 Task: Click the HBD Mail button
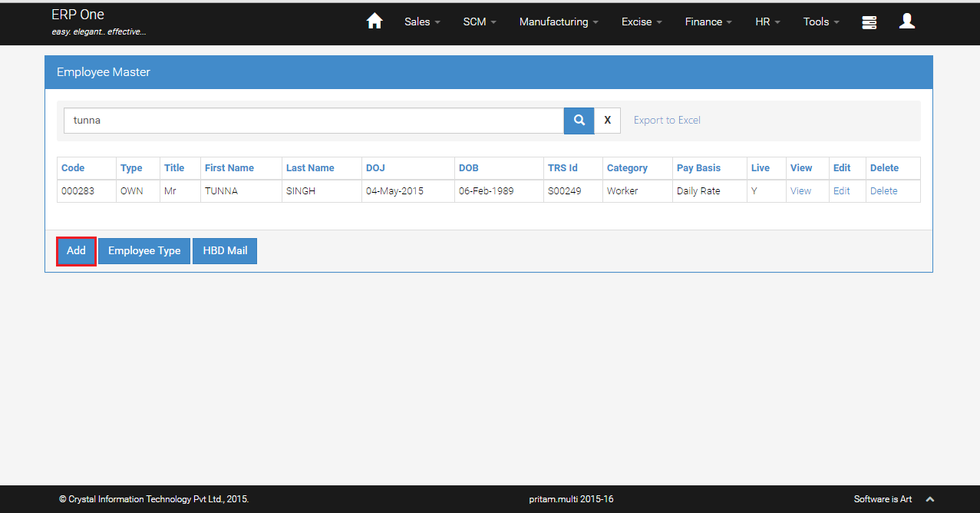225,251
